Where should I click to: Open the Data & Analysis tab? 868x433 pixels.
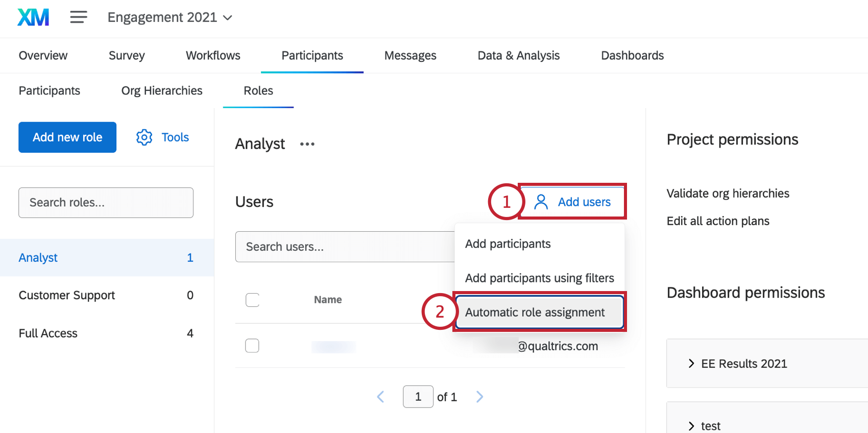click(x=518, y=55)
